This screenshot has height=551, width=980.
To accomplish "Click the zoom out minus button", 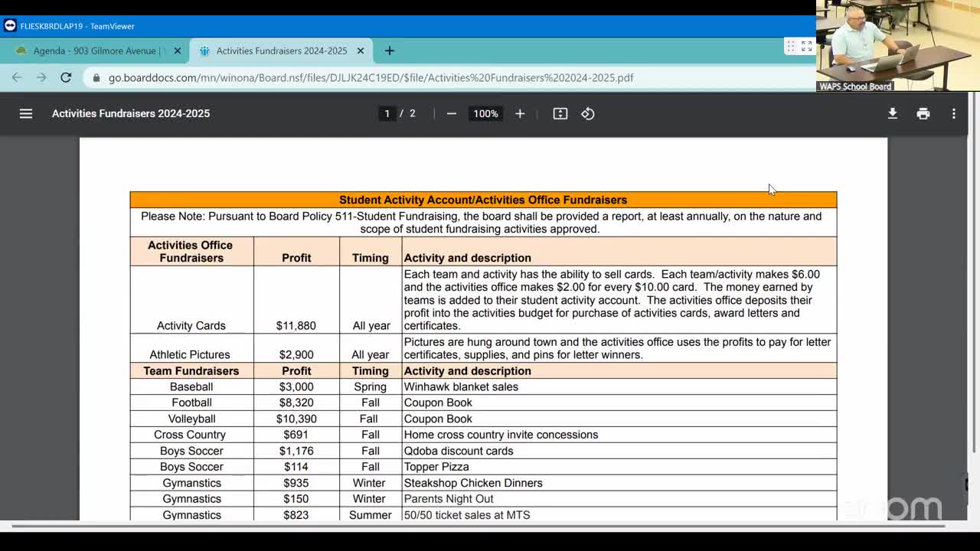I will 452,113.
